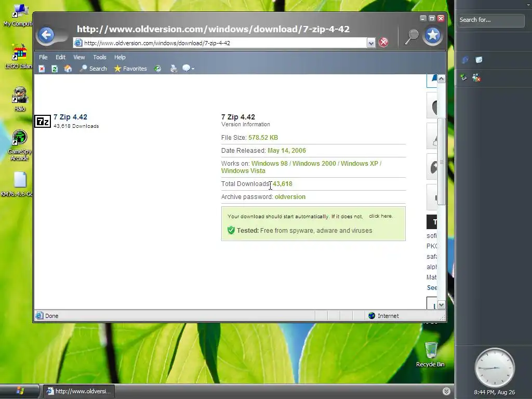Select the Recycle Bin icon
This screenshot has height=399, width=532.
pyautogui.click(x=430, y=354)
